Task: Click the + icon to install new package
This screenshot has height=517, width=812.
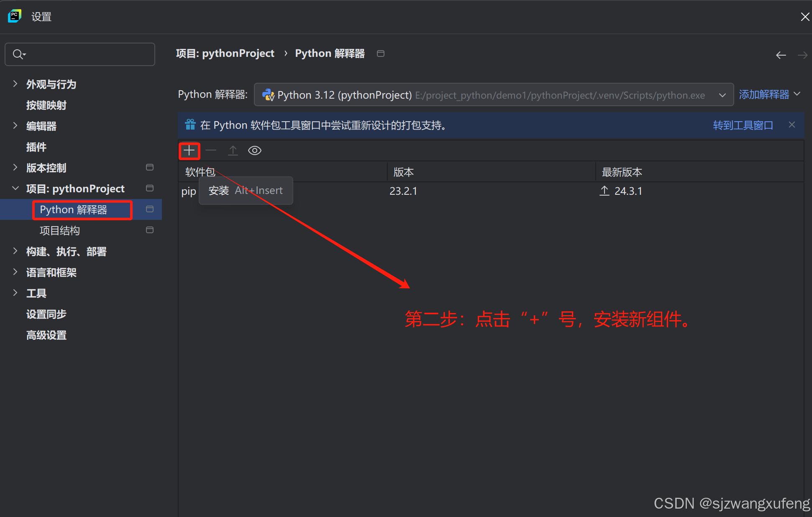Action: coord(189,150)
